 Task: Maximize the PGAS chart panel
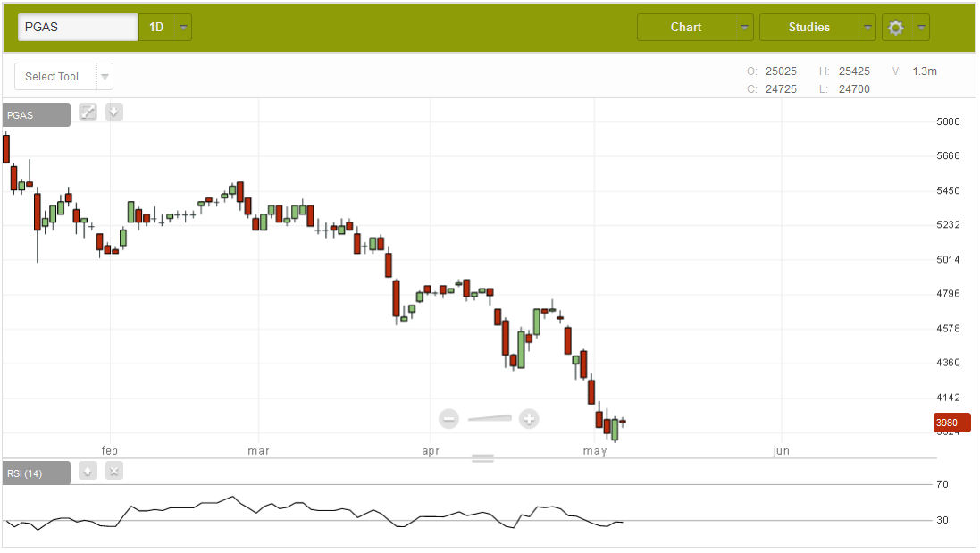pos(88,112)
